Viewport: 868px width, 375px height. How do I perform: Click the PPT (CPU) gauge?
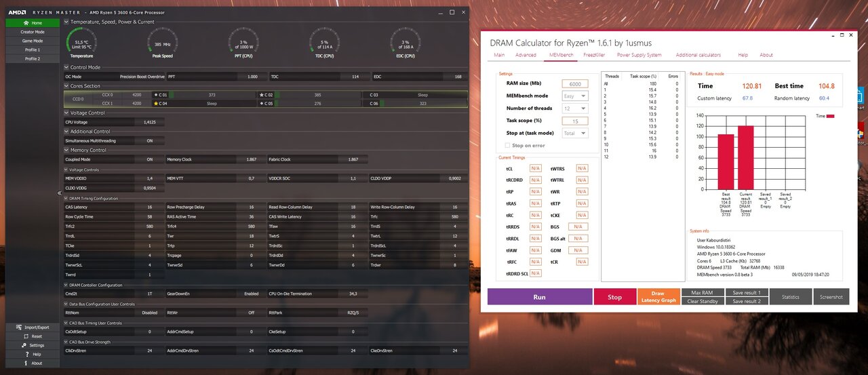point(243,43)
